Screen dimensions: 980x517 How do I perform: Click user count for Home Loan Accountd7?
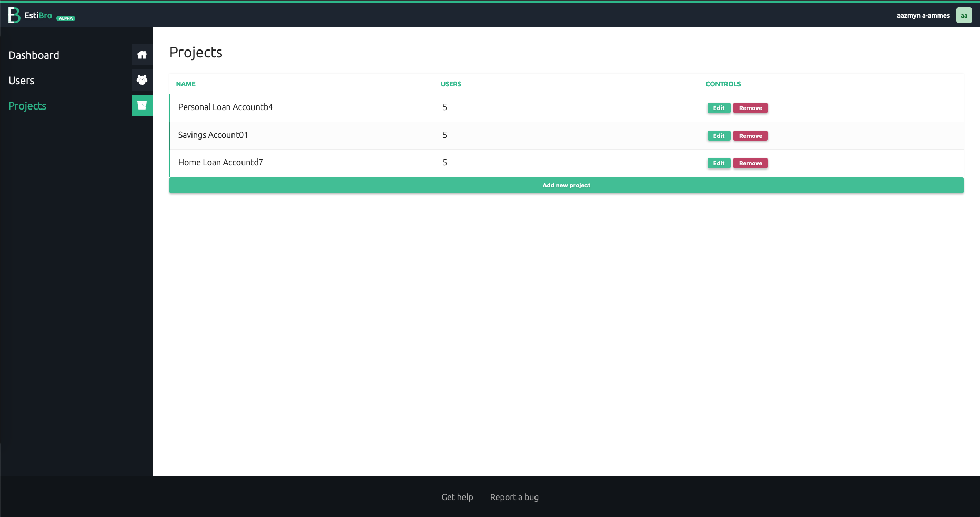click(445, 163)
